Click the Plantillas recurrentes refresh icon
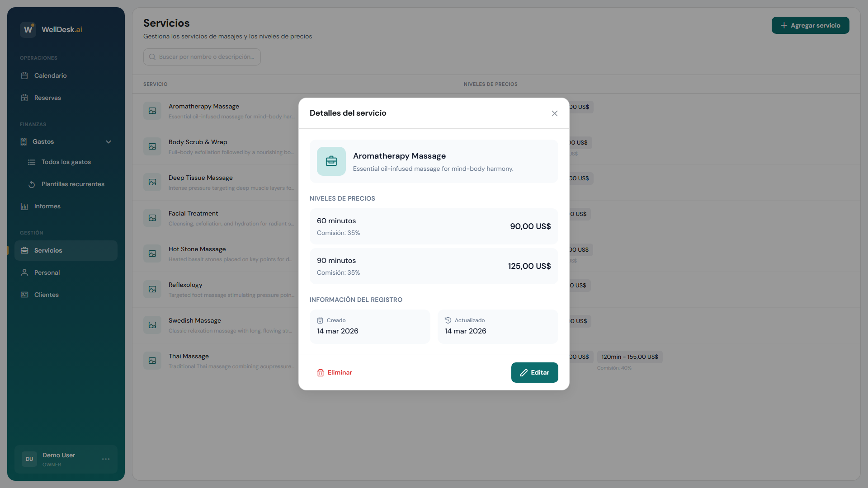Screen dimensions: 868x488 click(32, 184)
